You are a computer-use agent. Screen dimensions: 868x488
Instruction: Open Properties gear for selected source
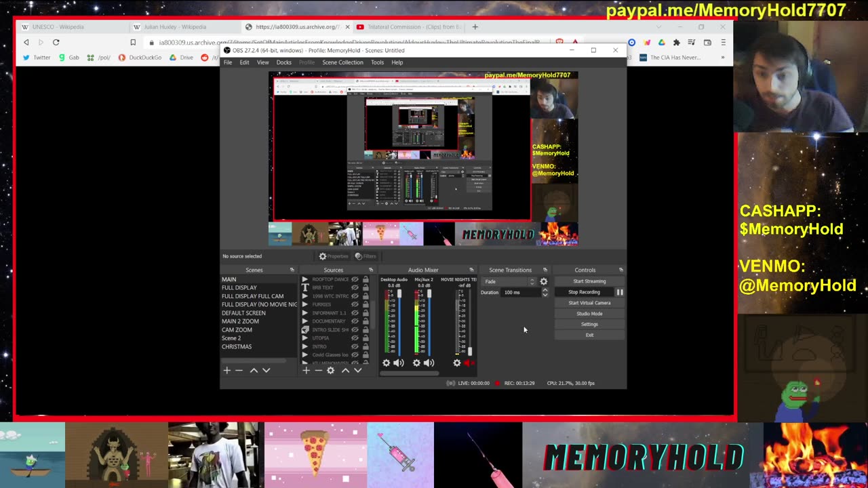333,256
